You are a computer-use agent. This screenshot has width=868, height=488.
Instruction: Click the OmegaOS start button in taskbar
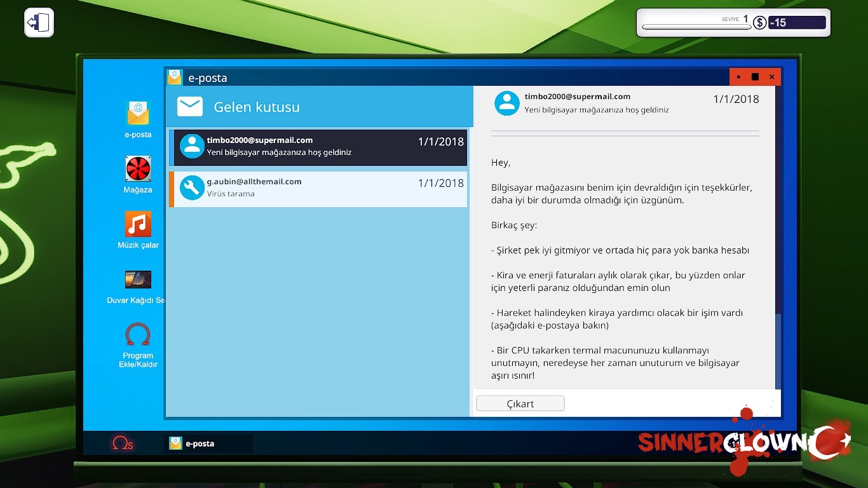(x=122, y=444)
